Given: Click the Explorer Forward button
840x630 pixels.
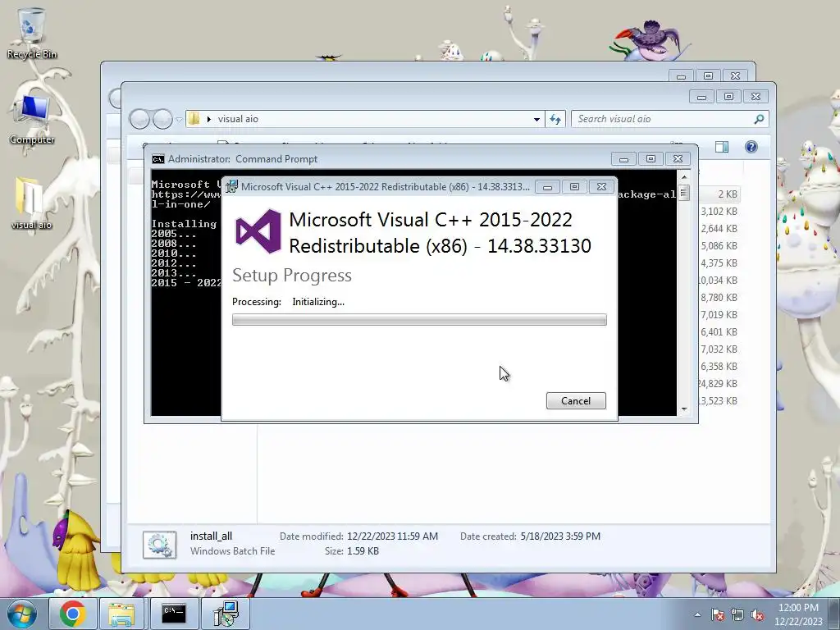Looking at the screenshot, I should [162, 119].
